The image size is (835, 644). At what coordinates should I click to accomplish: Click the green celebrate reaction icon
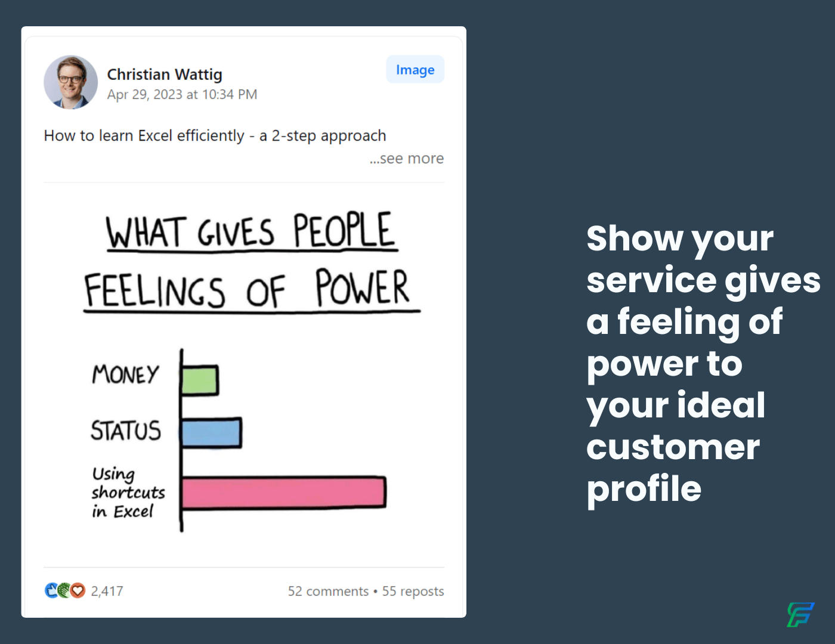64,590
